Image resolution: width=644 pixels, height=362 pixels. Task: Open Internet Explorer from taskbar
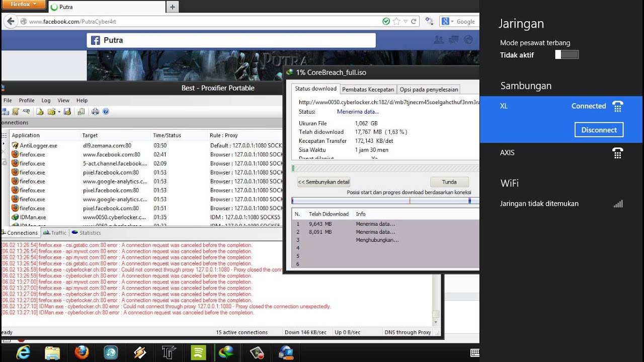[23, 353]
